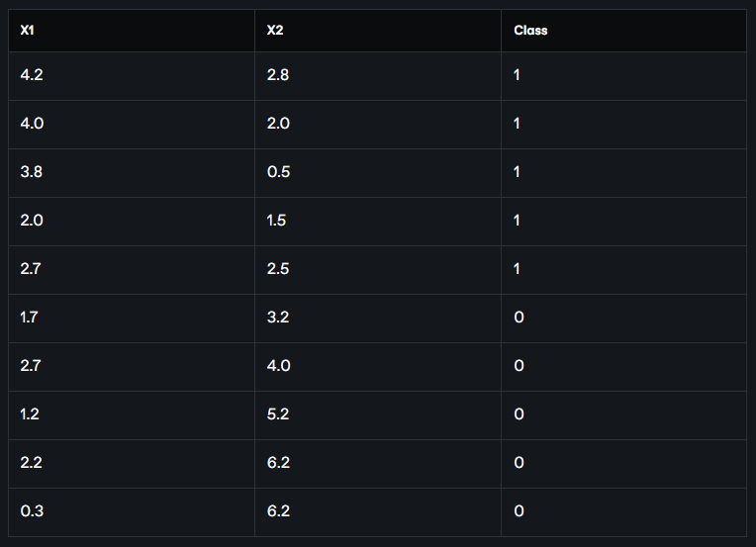Viewport: 756px width, 547px height.
Task: Select the X1 cell with value 2.2
Action: coord(32,463)
